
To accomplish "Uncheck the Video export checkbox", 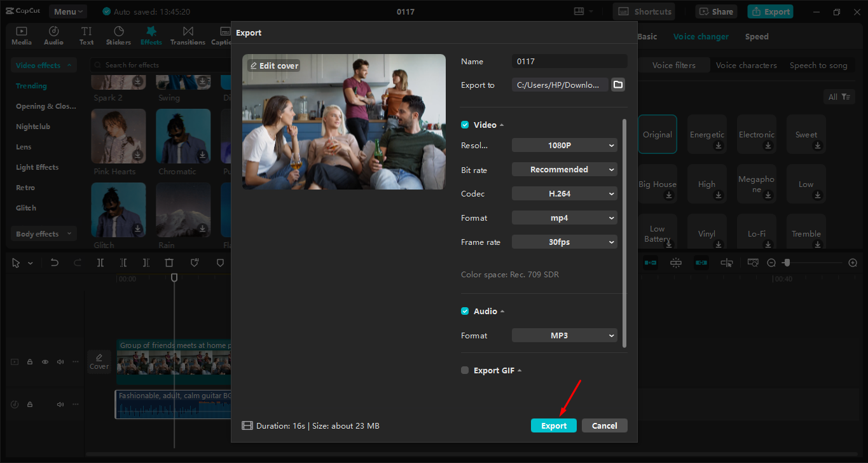I will coord(465,125).
